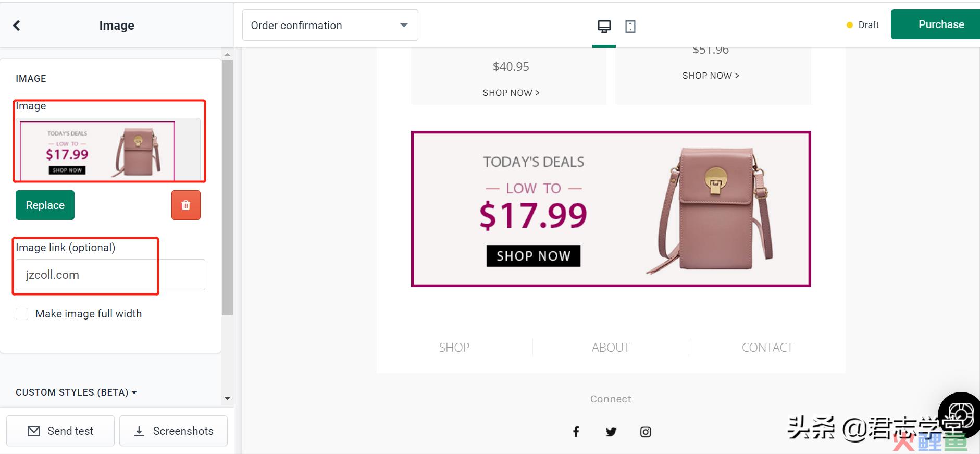This screenshot has width=980, height=454.
Task: Click scroll down arrow in sidebar
Action: (227, 398)
